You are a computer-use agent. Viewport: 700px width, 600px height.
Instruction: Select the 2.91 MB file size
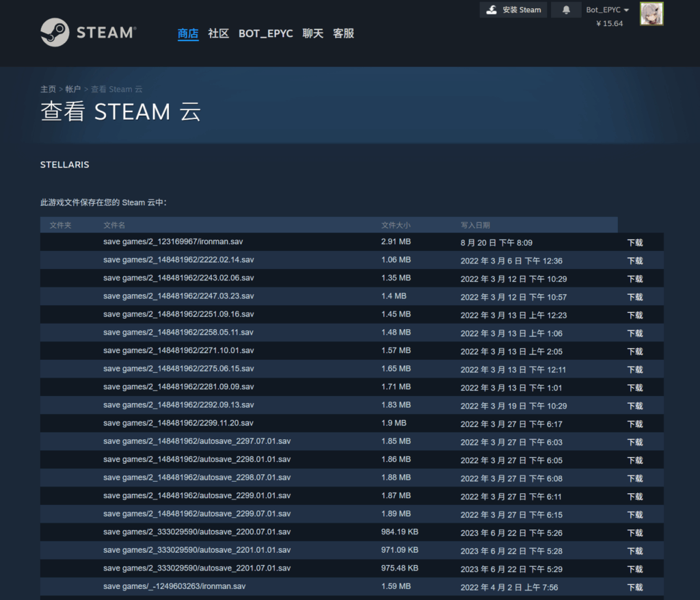(x=396, y=242)
